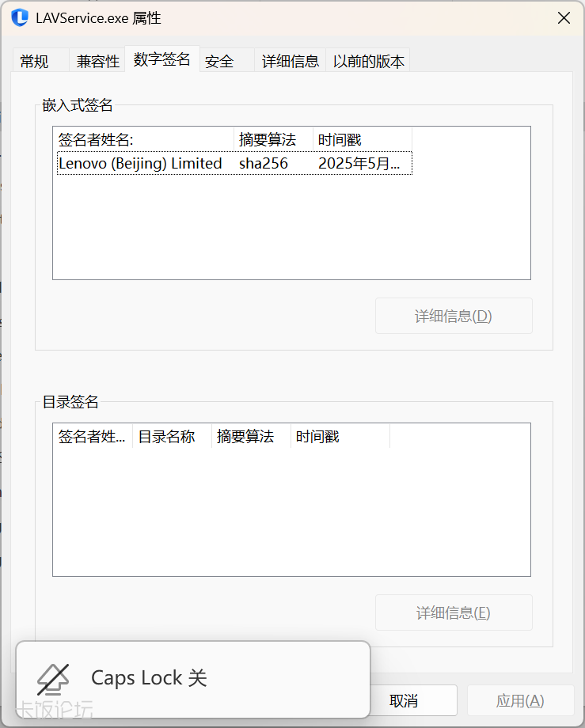This screenshot has height=728, width=585.
Task: Sort embedded signatures by 签名者姓名 column header
Action: 143,139
